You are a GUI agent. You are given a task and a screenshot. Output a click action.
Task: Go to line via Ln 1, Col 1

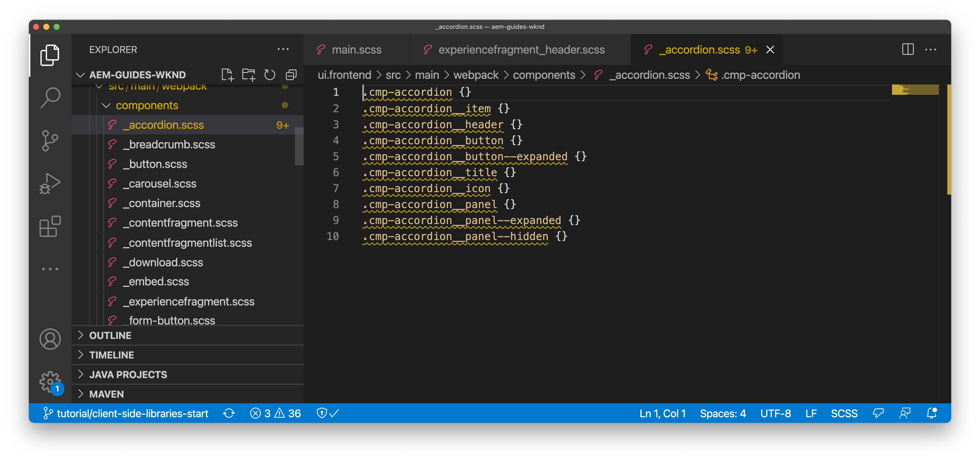click(x=662, y=413)
